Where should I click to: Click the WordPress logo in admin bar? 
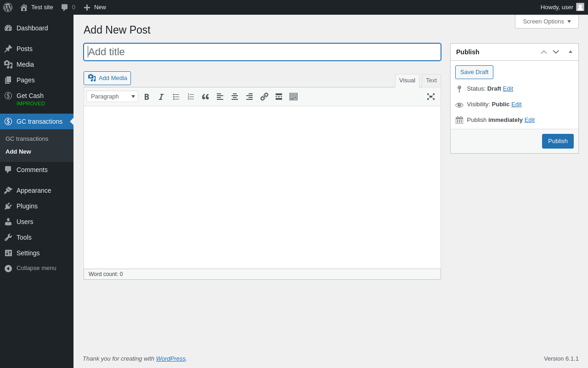click(8, 7)
